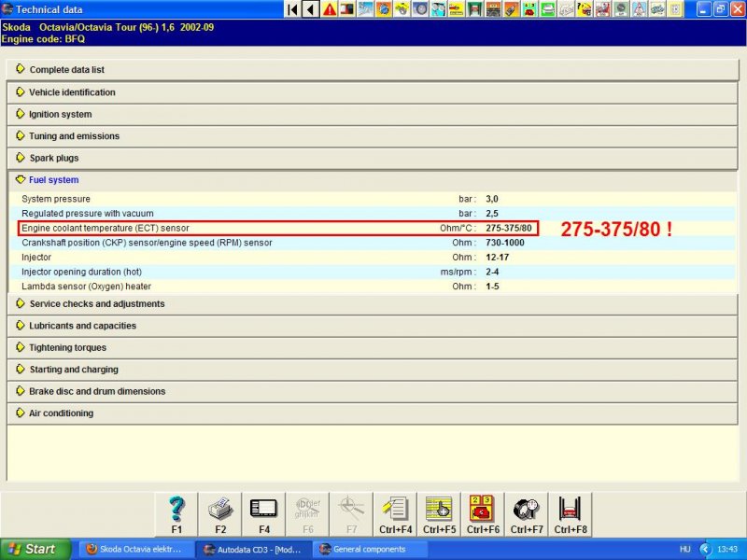Go back with the left arrow icon
This screenshot has height=560, width=747.
311,9
